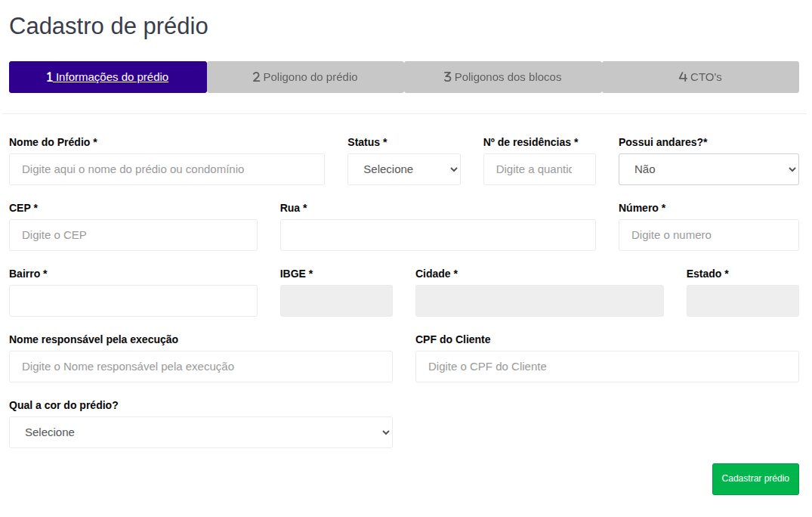Open the Informações do prédio step tab
812x517 pixels.
pyautogui.click(x=108, y=77)
